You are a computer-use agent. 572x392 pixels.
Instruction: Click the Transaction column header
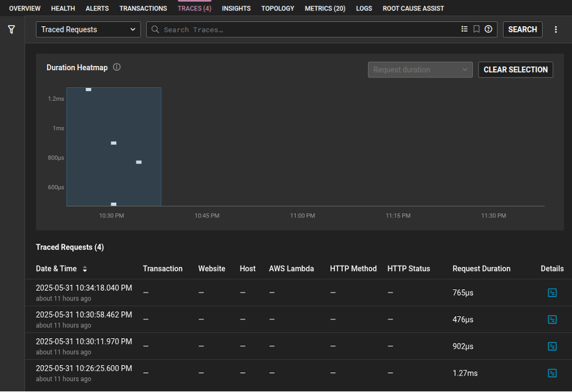pos(163,269)
